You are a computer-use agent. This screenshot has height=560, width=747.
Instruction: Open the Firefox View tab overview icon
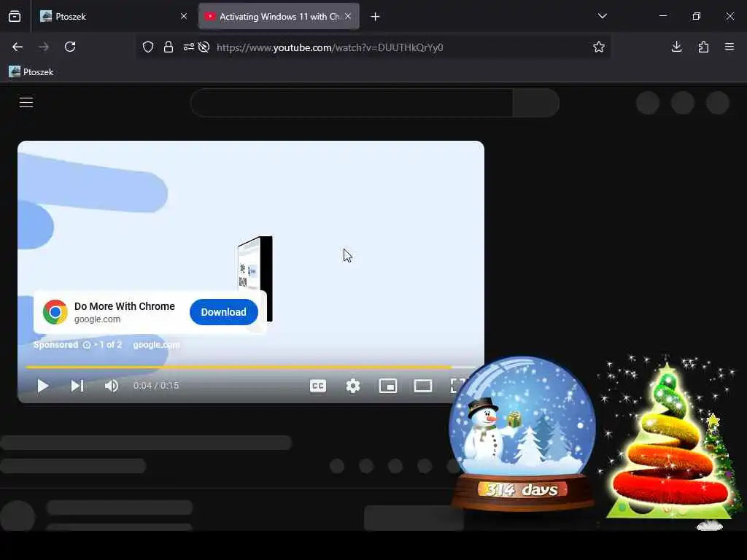[15, 17]
